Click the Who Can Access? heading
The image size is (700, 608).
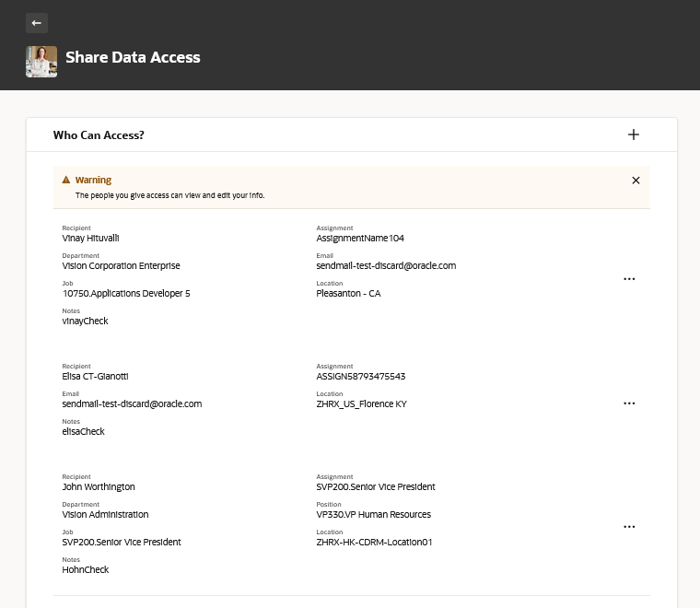click(x=99, y=135)
